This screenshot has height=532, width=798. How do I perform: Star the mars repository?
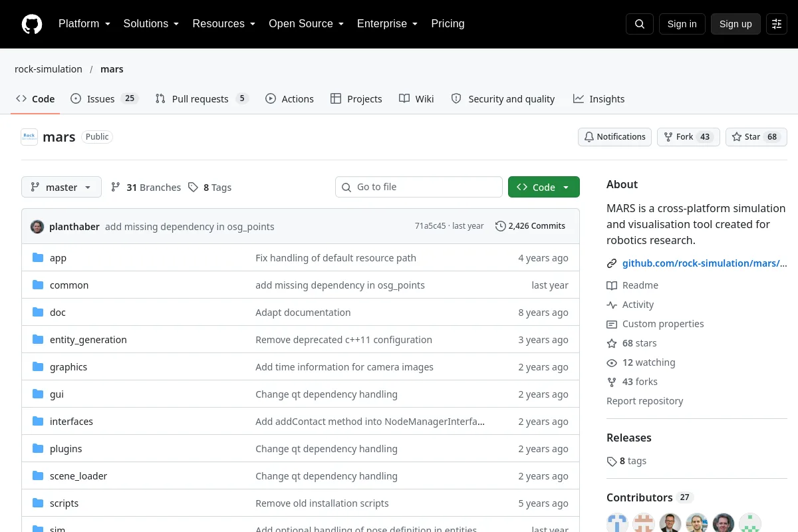(756, 137)
